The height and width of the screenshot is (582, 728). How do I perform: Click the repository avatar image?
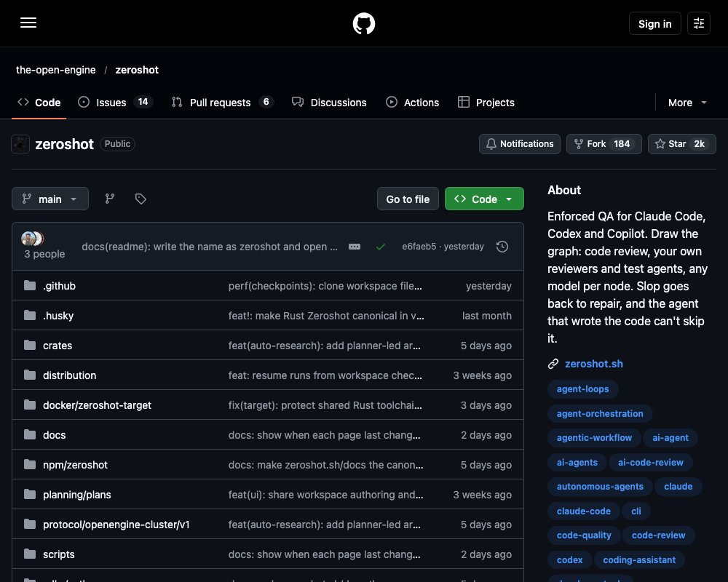point(20,144)
